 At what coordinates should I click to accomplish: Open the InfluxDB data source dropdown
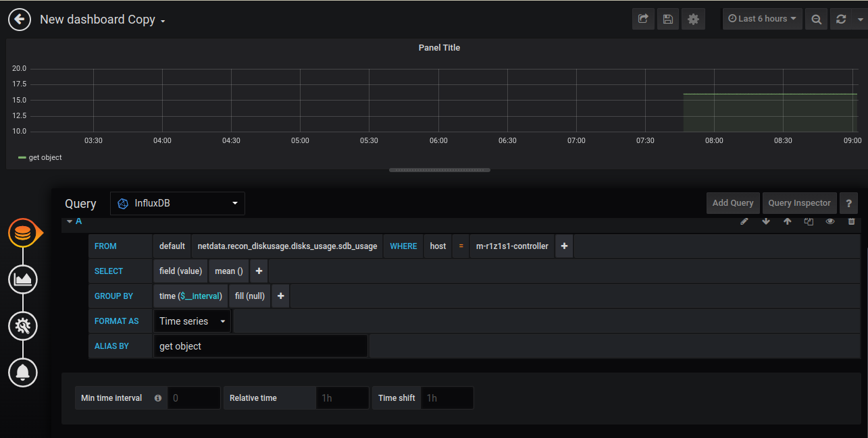(178, 203)
